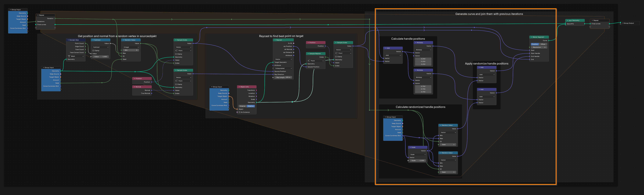
Task: Collapse the Join Geometry node
Action: pos(567,21)
